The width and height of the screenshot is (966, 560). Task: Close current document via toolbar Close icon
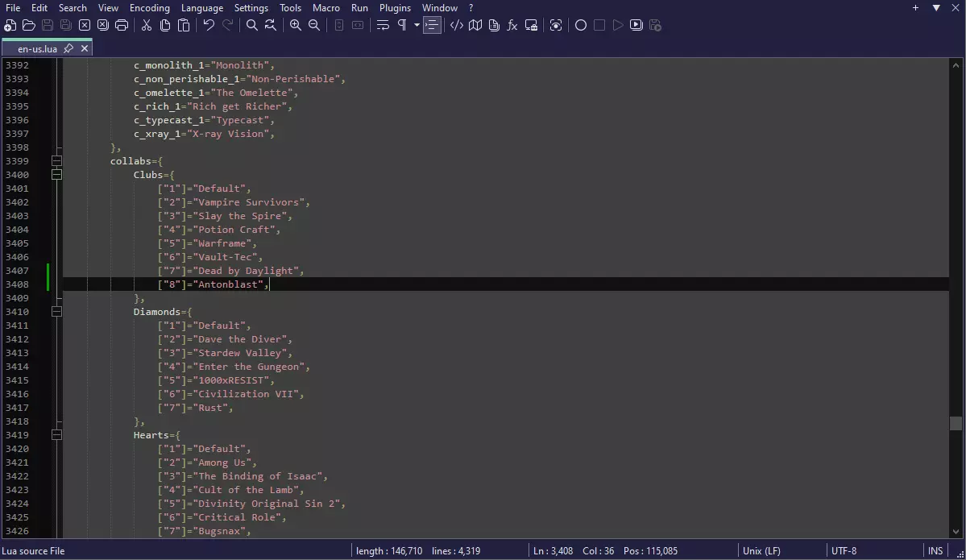tap(85, 25)
